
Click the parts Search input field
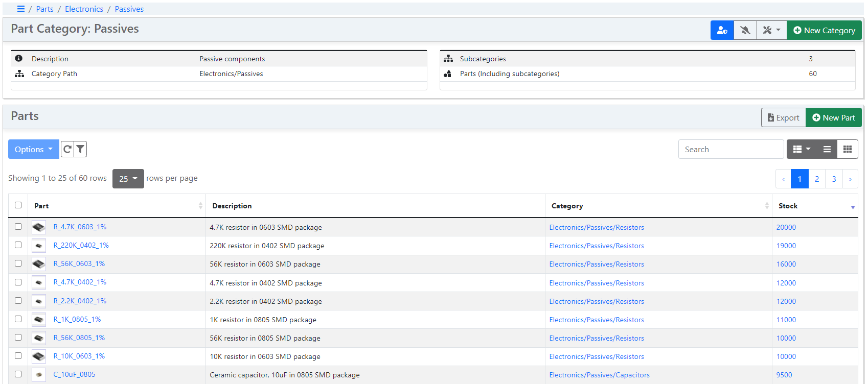point(730,149)
